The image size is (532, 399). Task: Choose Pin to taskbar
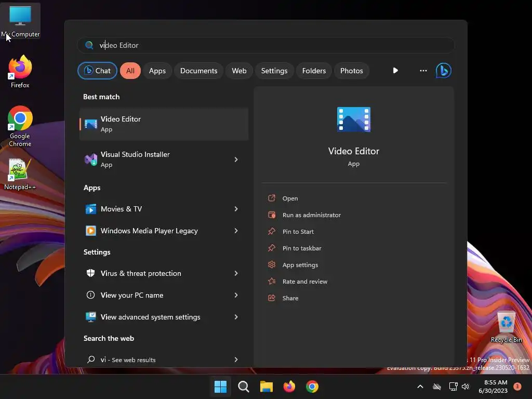[x=302, y=248]
